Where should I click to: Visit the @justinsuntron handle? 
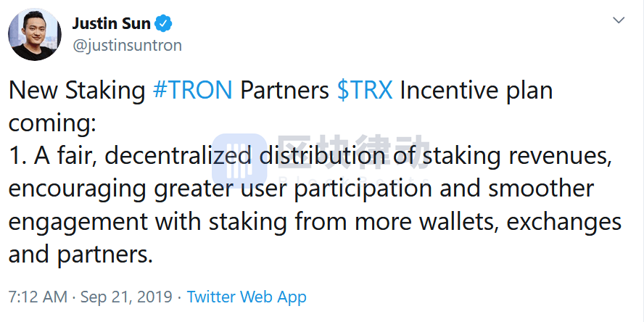pos(128,46)
